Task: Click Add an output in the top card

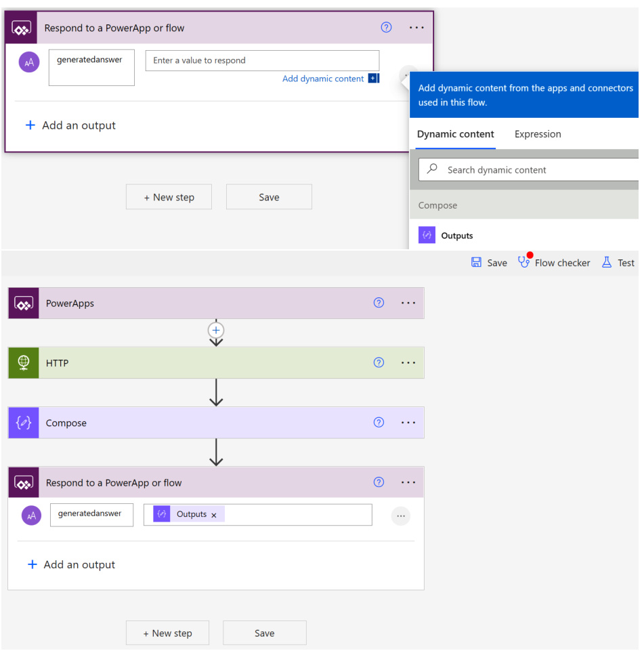Action: [x=71, y=125]
